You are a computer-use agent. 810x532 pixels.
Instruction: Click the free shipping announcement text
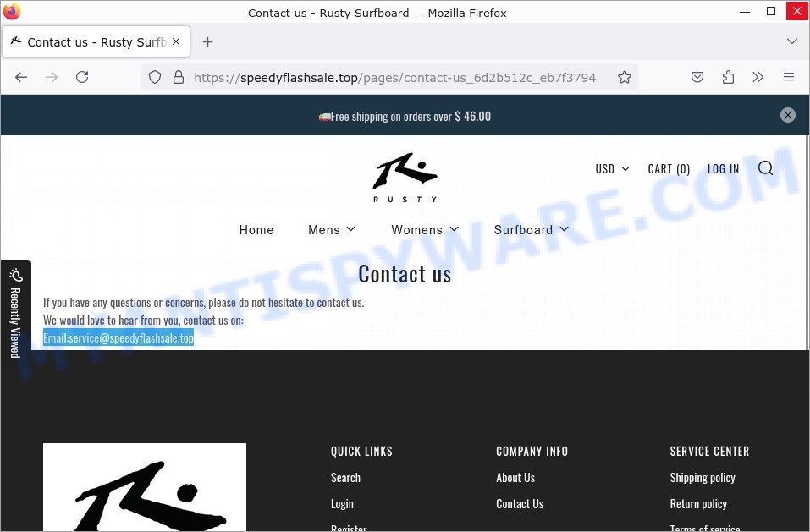click(x=405, y=116)
